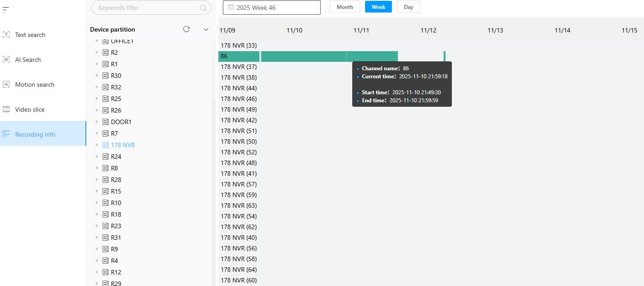Screen dimensions: 644x286
Task: Open Video slice via its icon
Action: (6, 109)
